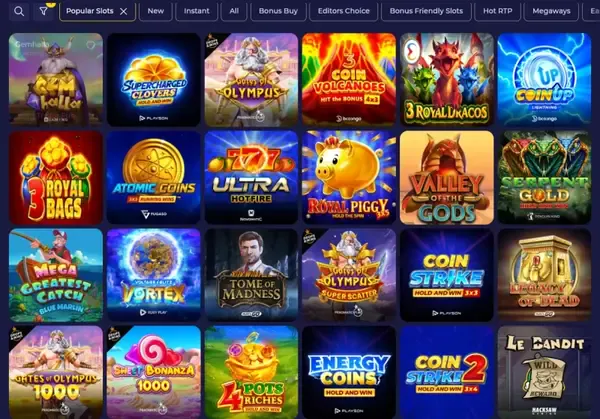Screen dimensions: 600x419
Task: Switch to the New category tab
Action: click(155, 11)
